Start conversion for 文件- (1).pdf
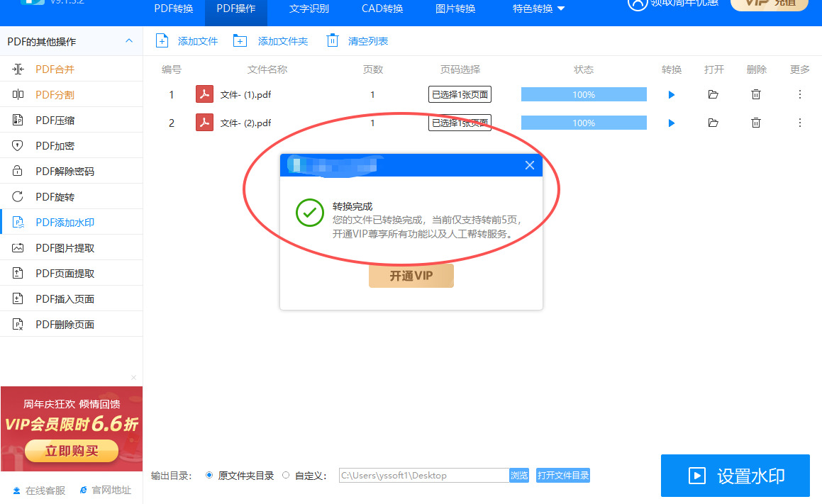This screenshot has height=504, width=822. [672, 95]
